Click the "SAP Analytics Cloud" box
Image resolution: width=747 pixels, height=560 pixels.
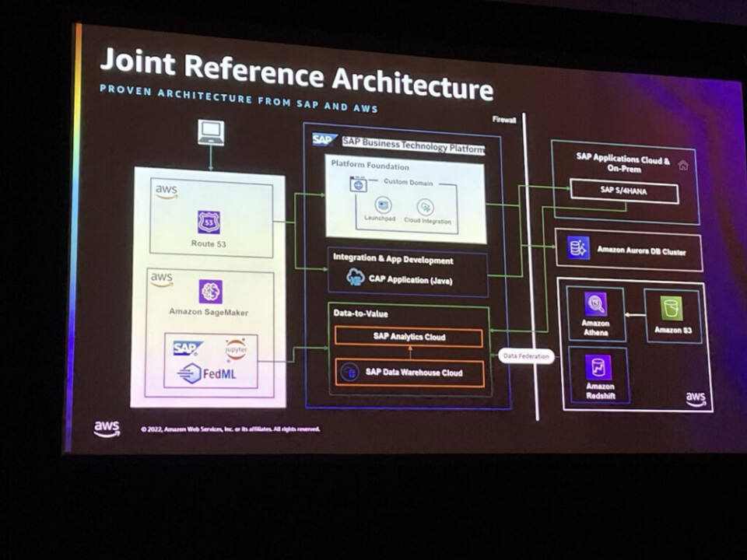[x=409, y=337]
